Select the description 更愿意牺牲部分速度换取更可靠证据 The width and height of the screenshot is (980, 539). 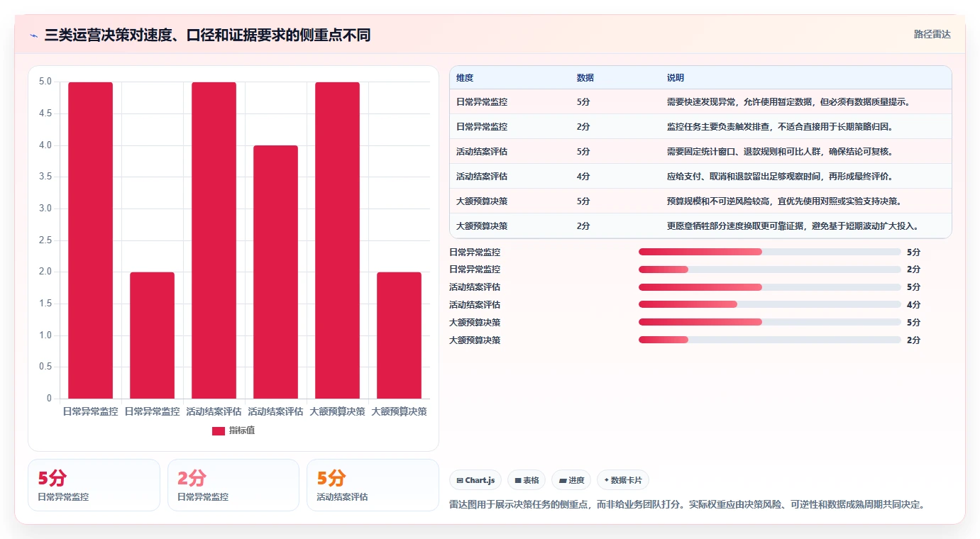(793, 226)
